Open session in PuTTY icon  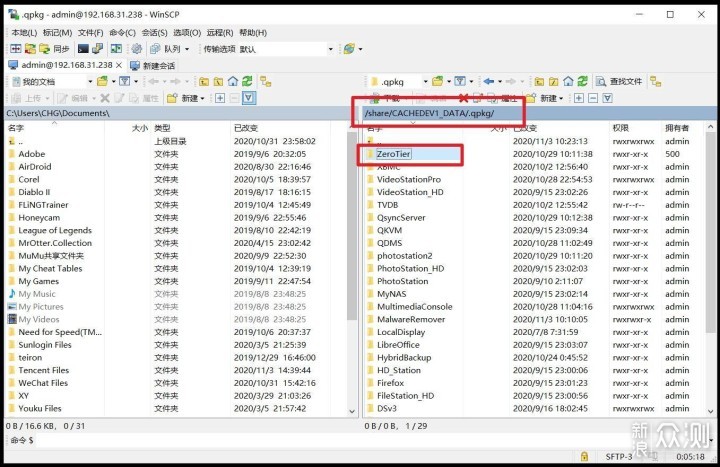pyautogui.click(x=97, y=49)
